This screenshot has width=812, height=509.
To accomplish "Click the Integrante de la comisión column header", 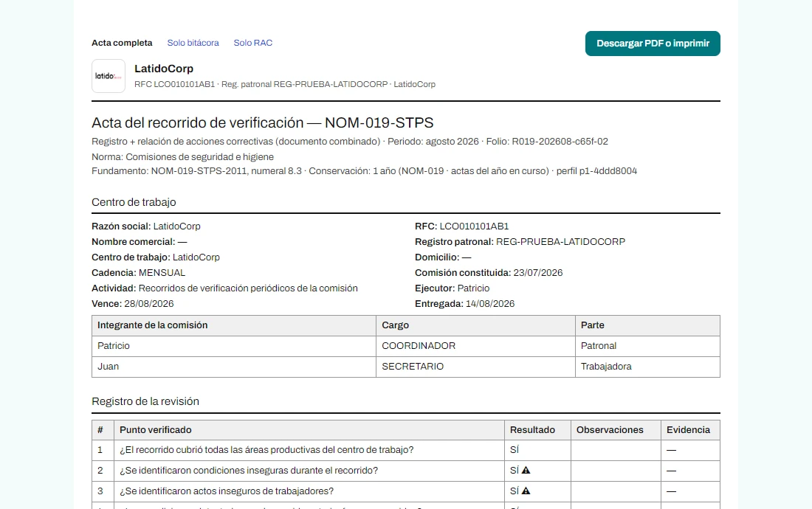I will point(234,325).
